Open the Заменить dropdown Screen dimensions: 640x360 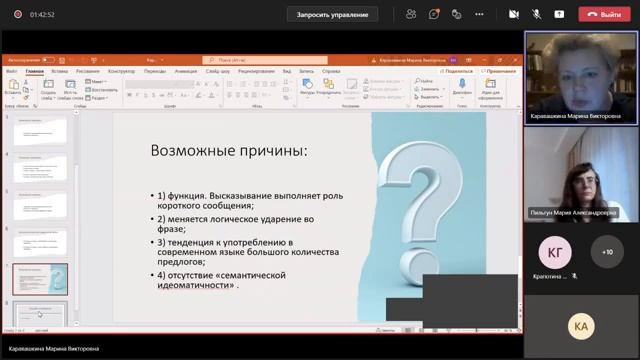(x=429, y=89)
